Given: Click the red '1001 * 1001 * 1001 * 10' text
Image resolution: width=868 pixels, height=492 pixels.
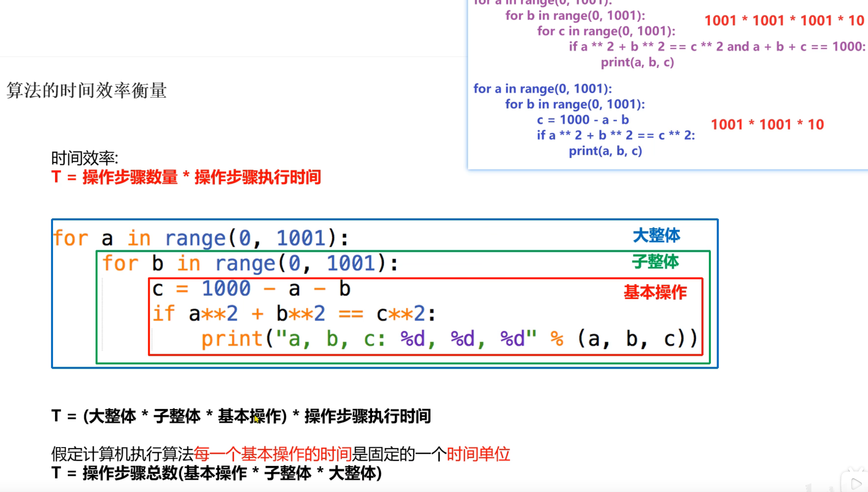Looking at the screenshot, I should tap(784, 20).
